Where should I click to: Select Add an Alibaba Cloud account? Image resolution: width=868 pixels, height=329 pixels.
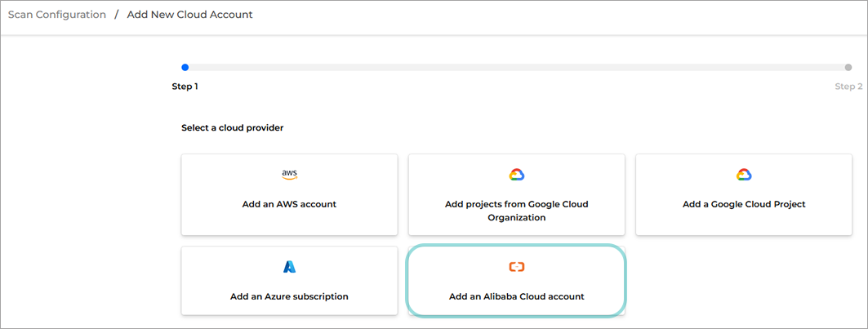coord(517,282)
